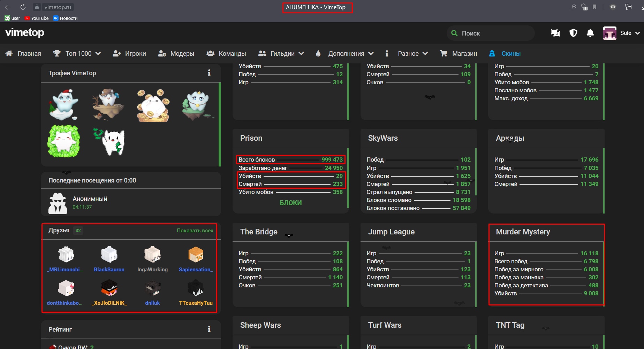Image resolution: width=644 pixels, height=349 pixels.
Task: Click the БЛОКИ button in Prison
Action: click(x=290, y=203)
